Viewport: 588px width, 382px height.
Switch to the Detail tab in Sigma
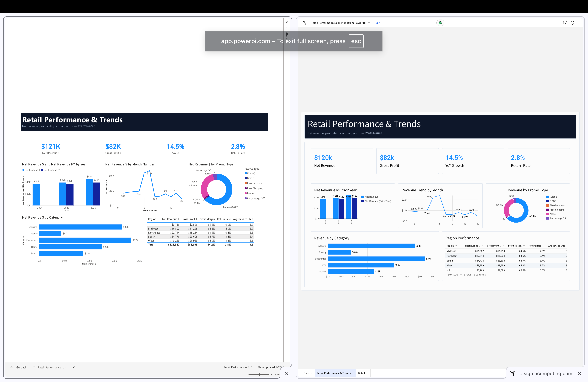click(361, 373)
